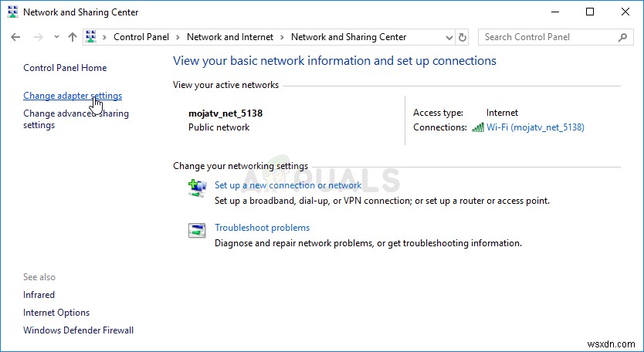The image size is (644, 352).
Task: Select the Control Panel breadcrumb
Action: point(141,37)
